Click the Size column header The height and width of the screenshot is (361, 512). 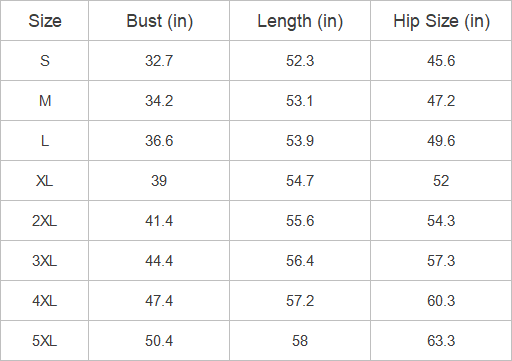click(45, 21)
